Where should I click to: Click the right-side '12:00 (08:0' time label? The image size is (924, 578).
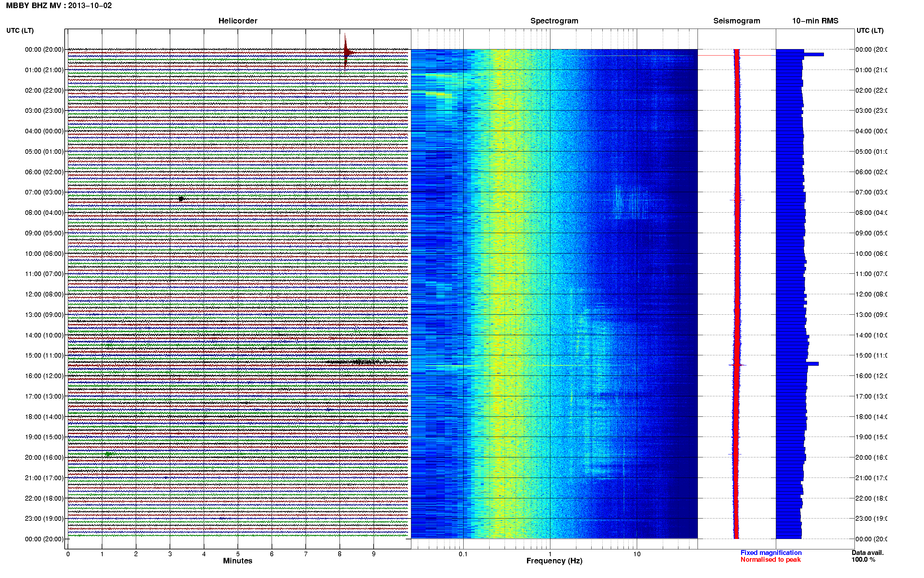(x=871, y=294)
